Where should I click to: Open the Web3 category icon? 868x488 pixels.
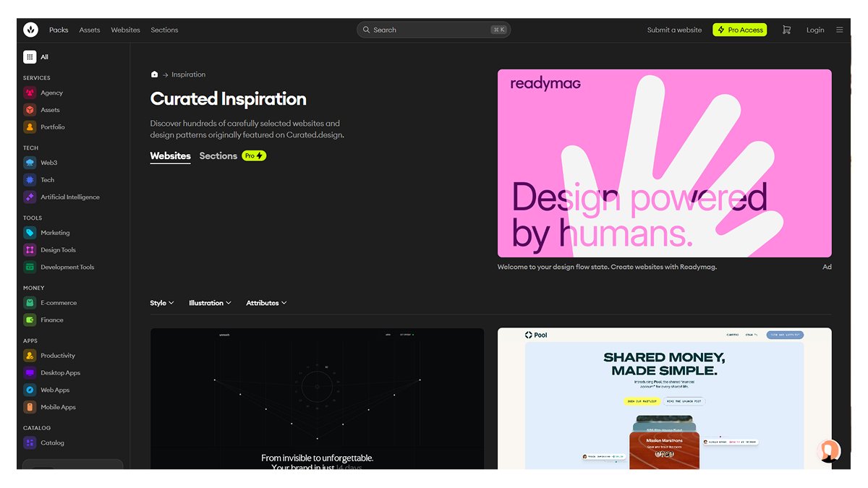30,163
